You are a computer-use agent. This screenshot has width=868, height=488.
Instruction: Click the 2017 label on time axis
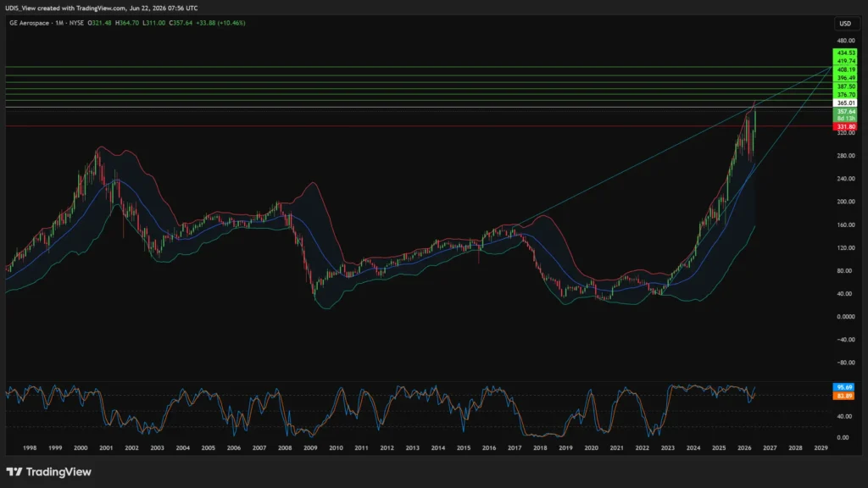click(x=515, y=447)
